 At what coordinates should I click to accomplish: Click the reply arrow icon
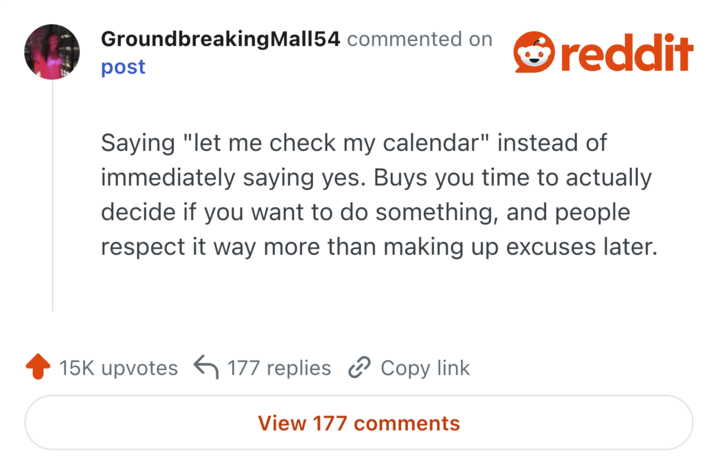(206, 368)
